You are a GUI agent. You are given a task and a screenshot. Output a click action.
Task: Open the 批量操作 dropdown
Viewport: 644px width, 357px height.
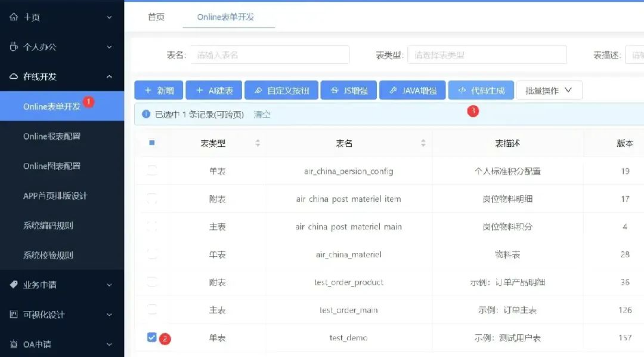tap(549, 90)
